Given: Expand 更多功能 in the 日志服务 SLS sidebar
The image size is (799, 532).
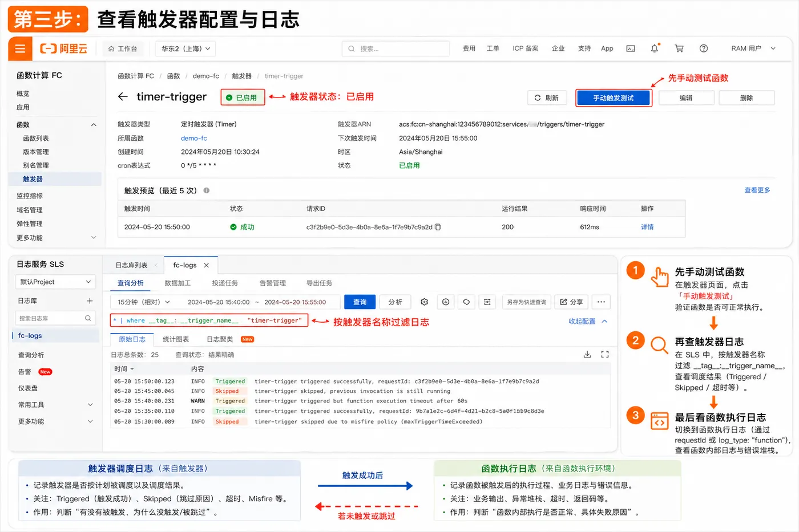Looking at the screenshot, I should click(x=90, y=421).
